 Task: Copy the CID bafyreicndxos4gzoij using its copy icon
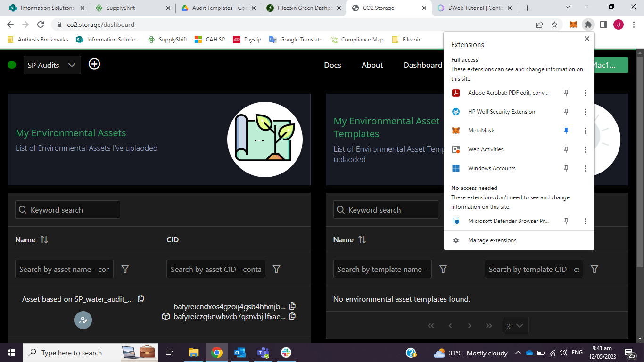coord(292,305)
